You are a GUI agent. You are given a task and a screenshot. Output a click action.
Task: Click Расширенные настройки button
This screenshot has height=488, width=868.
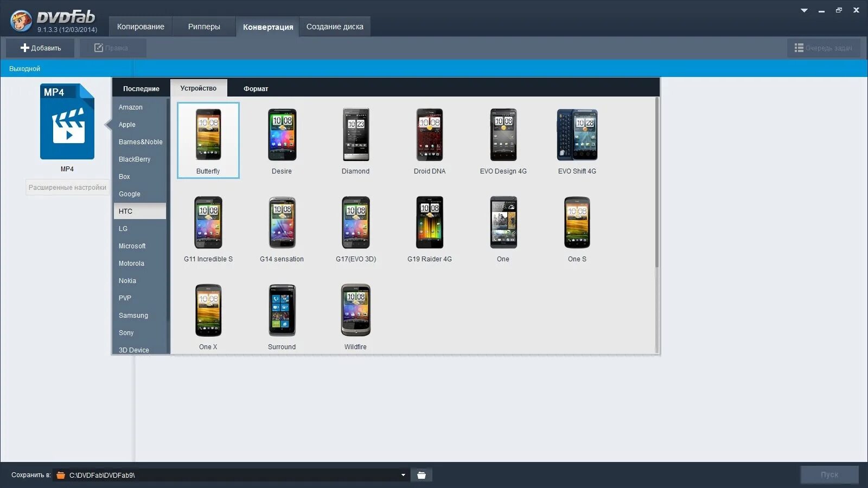pos(67,187)
